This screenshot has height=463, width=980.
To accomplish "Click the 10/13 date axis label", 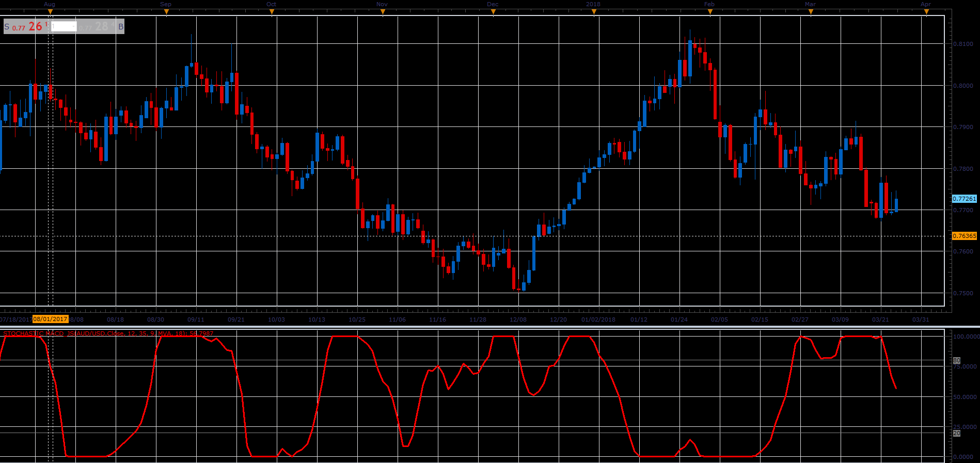I will (317, 320).
